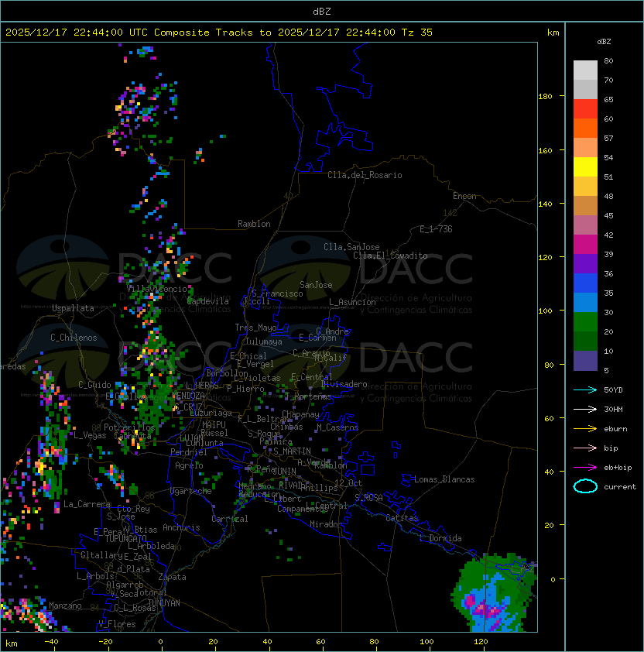Image resolution: width=644 pixels, height=652 pixels.
Task: Click the 'Anchoris' map label
Action: click(x=181, y=527)
